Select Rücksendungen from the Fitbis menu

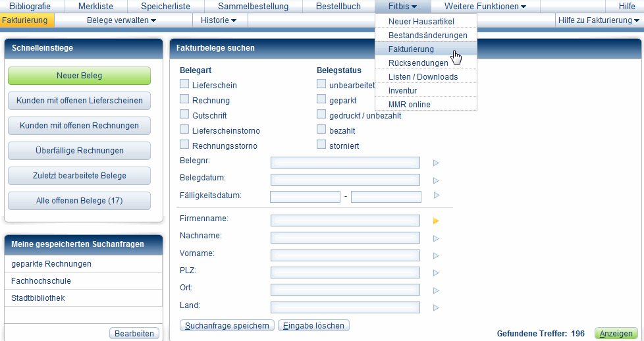pos(418,63)
